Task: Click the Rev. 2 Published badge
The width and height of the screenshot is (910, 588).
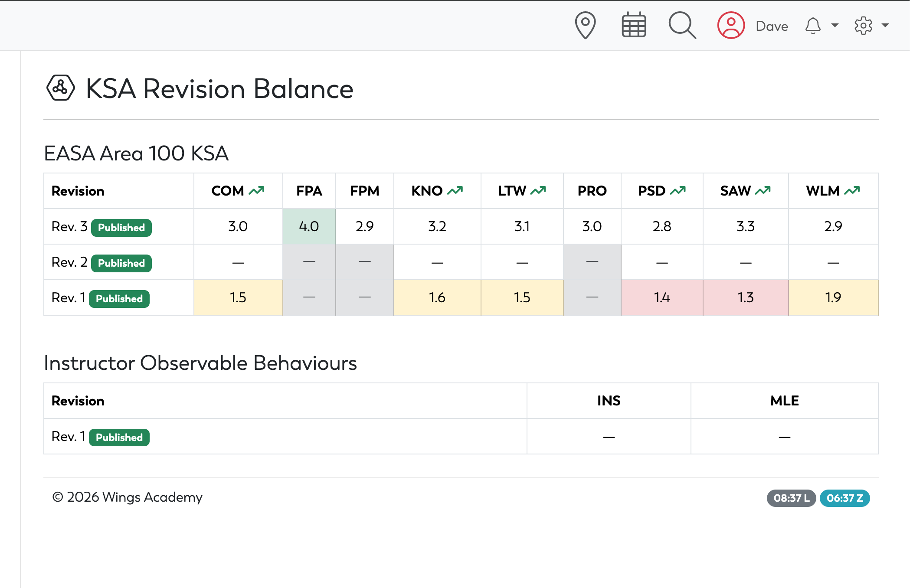Action: (x=121, y=263)
